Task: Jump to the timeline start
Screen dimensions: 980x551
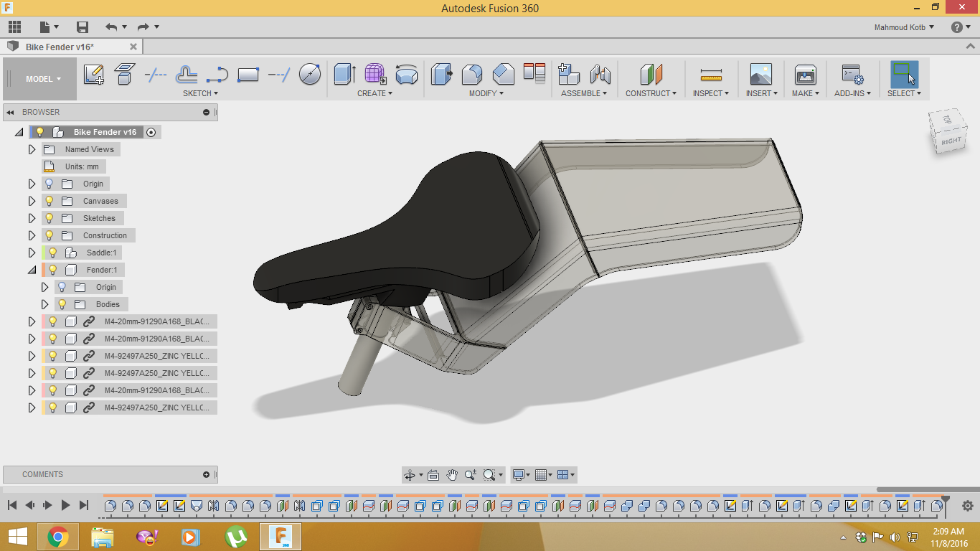Action: [12, 506]
